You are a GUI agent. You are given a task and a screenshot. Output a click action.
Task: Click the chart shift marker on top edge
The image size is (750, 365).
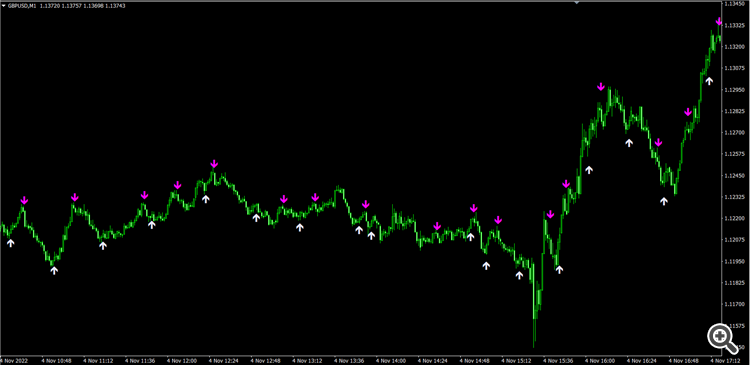coord(576,2)
